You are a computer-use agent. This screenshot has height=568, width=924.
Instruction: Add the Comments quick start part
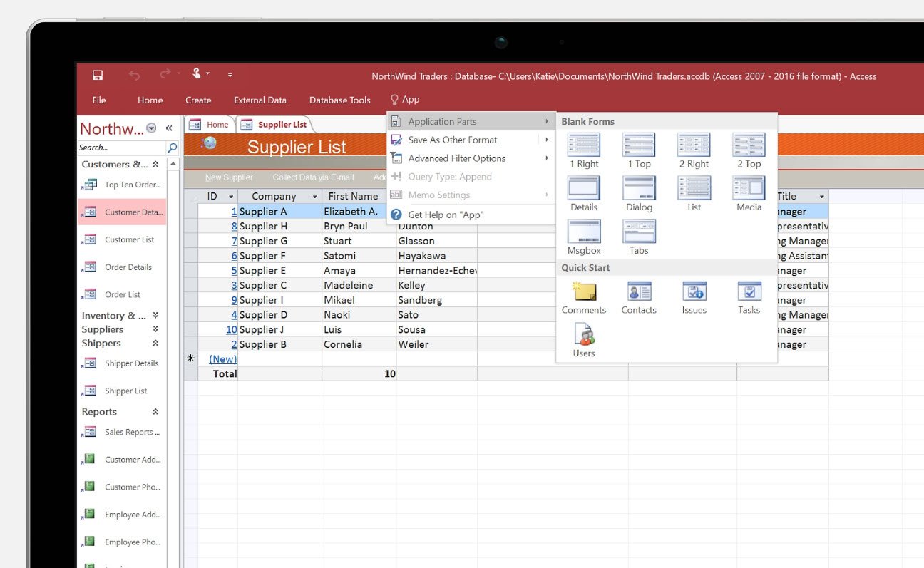click(x=583, y=292)
